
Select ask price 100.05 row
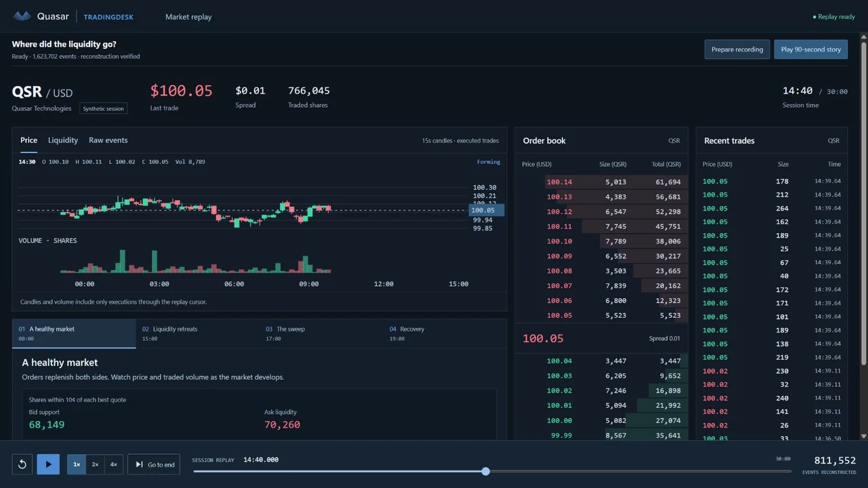click(601, 315)
